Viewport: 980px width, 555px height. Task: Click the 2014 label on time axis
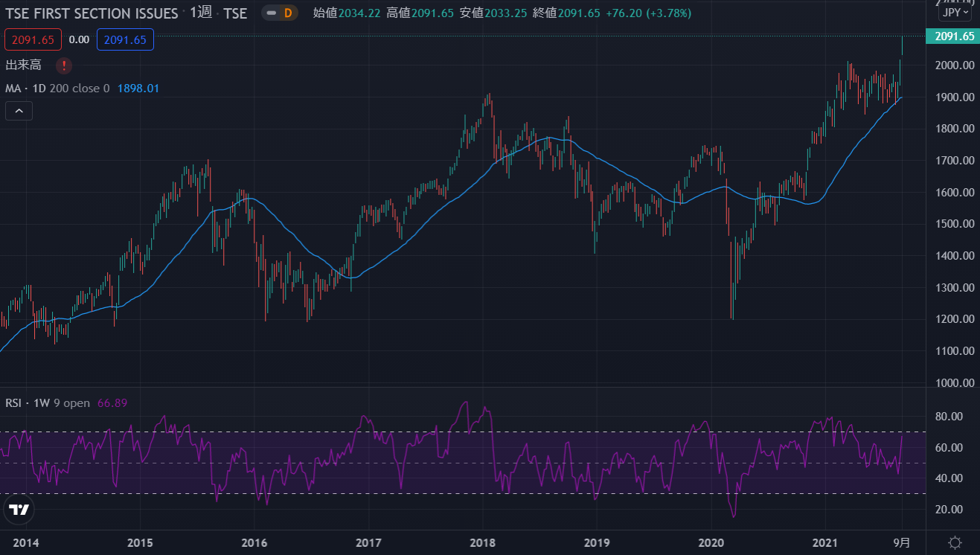click(x=26, y=542)
